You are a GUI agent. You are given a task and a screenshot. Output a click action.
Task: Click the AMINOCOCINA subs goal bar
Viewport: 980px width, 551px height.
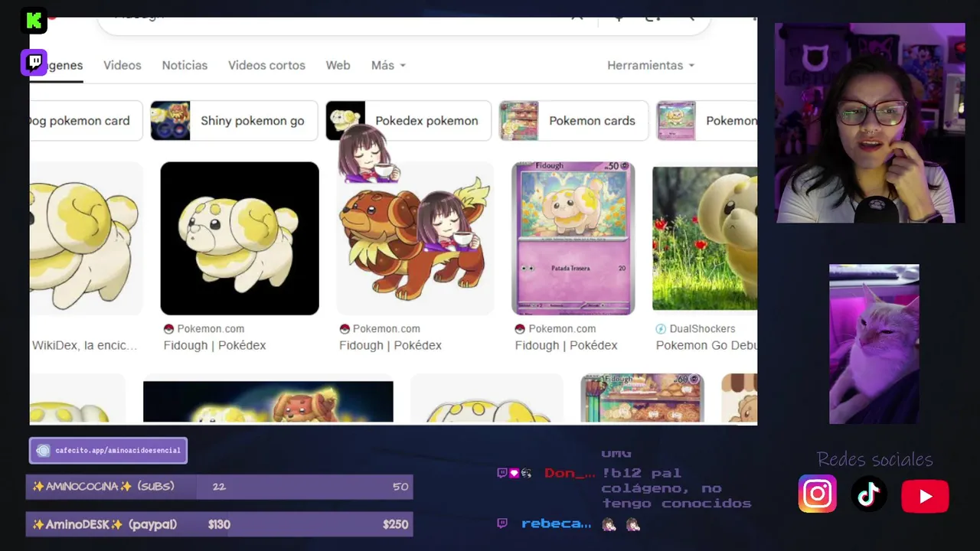click(220, 487)
